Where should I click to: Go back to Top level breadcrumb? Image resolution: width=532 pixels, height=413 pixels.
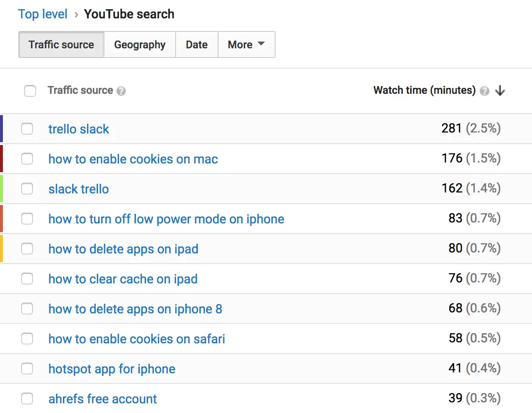(x=43, y=14)
